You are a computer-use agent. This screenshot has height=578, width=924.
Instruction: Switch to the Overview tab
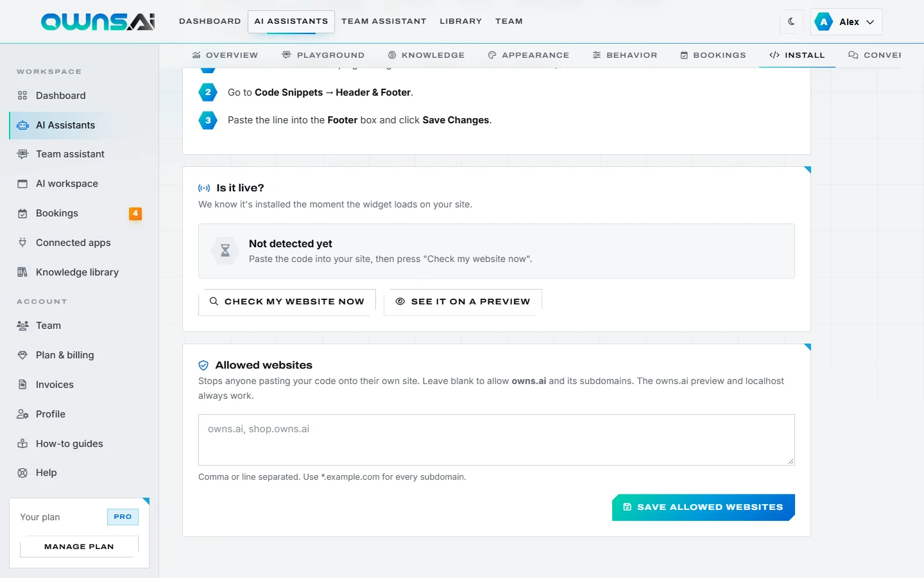point(225,55)
